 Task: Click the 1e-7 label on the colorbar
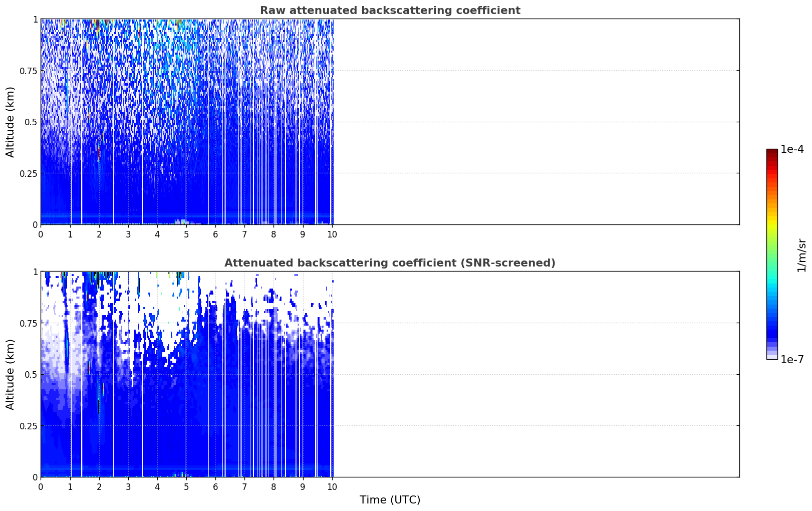(x=792, y=360)
